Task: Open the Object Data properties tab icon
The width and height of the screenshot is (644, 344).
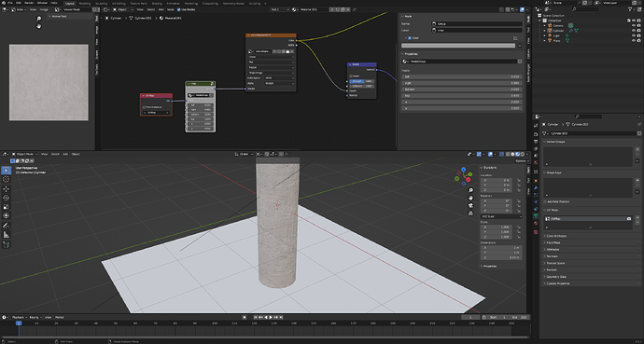Action: (x=536, y=215)
